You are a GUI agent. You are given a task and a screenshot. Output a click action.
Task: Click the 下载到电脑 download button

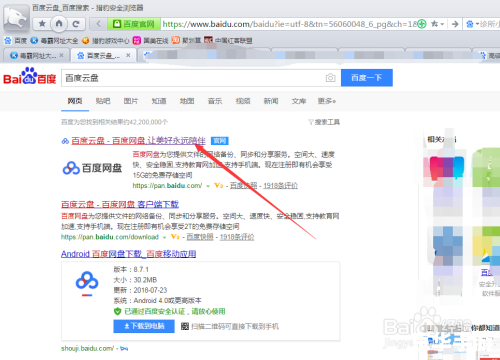click(144, 326)
